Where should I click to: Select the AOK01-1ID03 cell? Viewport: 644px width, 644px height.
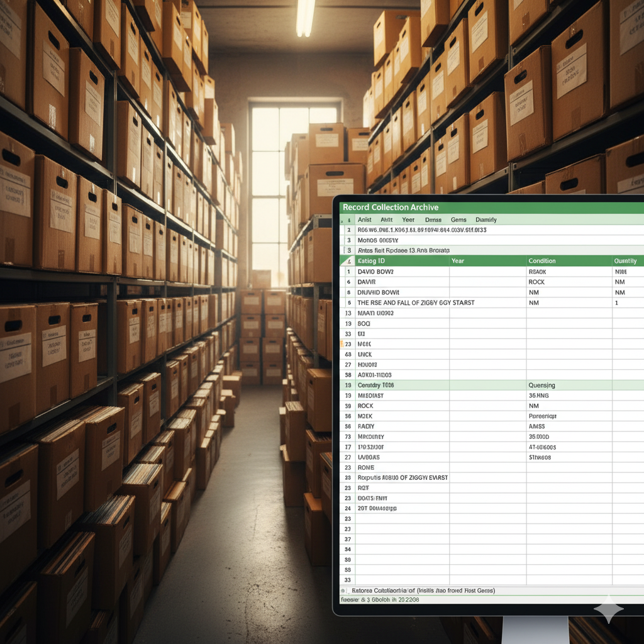[x=374, y=374]
